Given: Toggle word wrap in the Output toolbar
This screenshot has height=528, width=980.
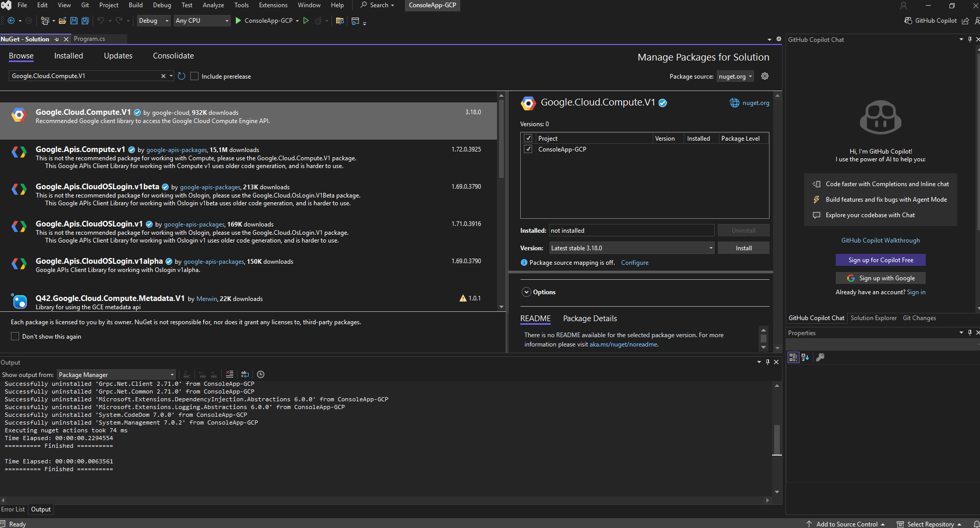Looking at the screenshot, I should point(245,374).
